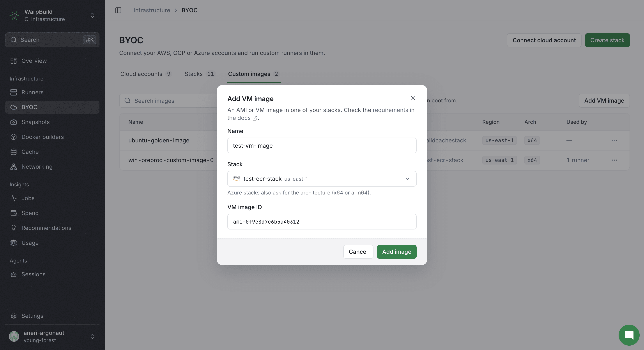Click the 1 runner cell
Image resolution: width=644 pixels, height=350 pixels.
click(578, 160)
